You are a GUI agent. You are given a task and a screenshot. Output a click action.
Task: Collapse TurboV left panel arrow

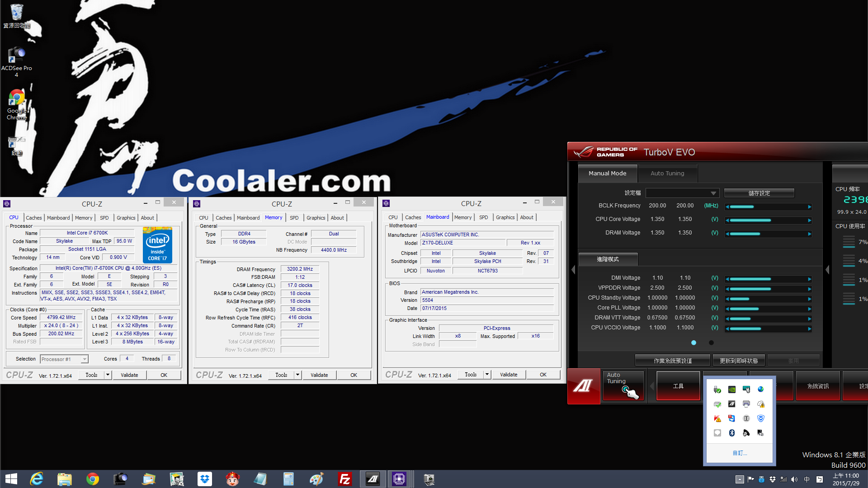coord(573,270)
